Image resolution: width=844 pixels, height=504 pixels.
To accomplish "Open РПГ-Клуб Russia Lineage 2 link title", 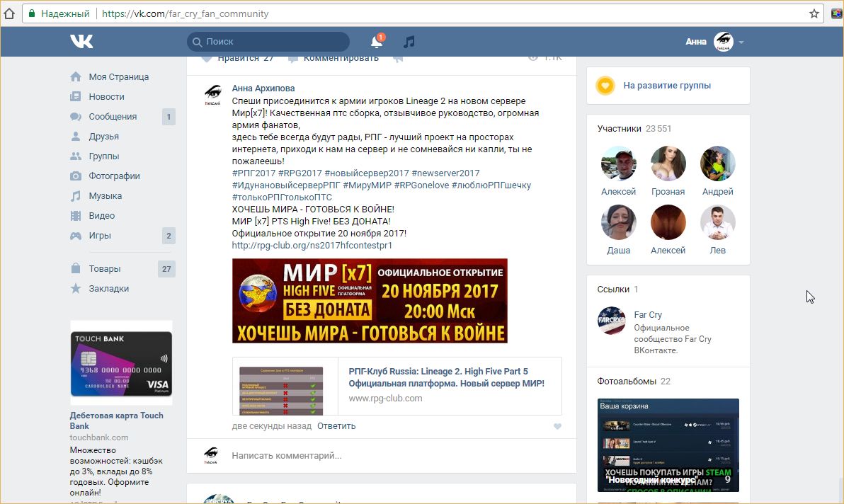I will [x=446, y=377].
